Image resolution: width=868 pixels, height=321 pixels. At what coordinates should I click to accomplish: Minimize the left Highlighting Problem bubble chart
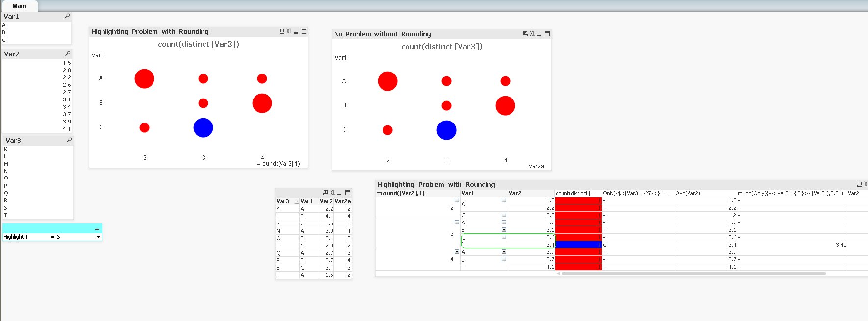[x=296, y=32]
